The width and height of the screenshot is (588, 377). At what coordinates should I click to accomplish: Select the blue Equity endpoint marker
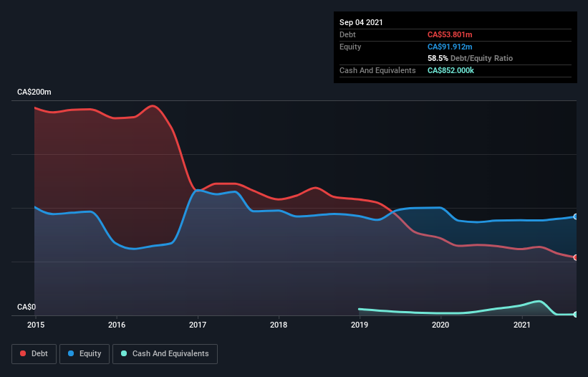tap(576, 217)
